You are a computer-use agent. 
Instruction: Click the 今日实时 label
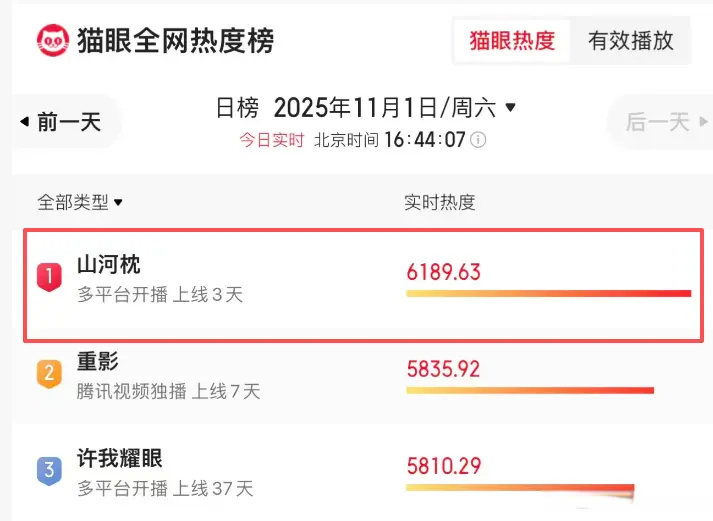tap(271, 140)
